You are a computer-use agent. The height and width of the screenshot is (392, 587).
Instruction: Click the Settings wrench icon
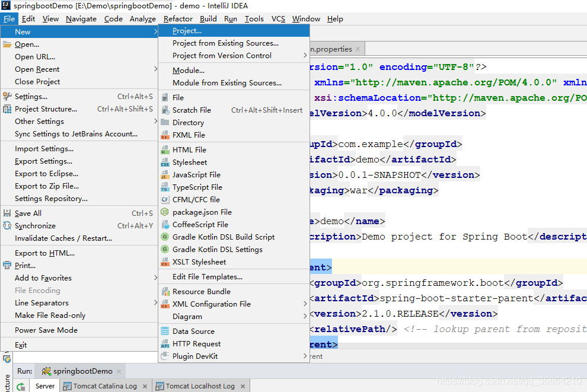point(7,96)
